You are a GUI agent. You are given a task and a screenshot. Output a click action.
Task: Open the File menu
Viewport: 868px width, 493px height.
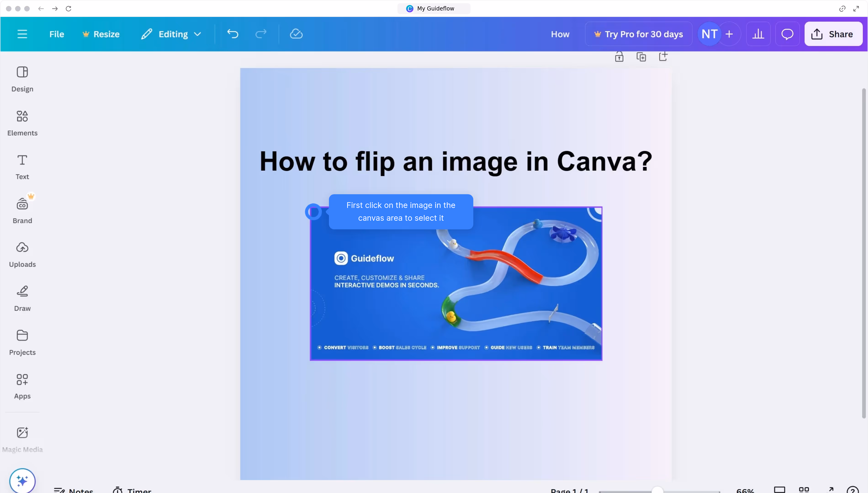pyautogui.click(x=57, y=34)
